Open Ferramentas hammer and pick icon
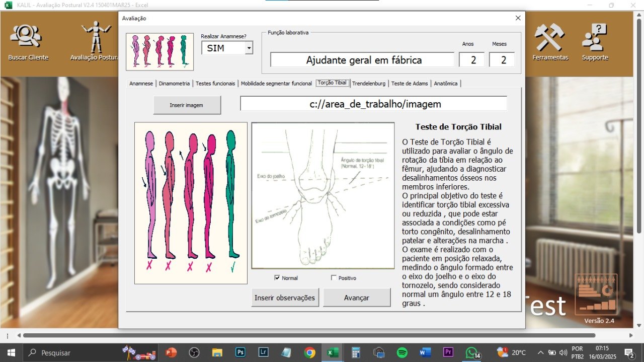 [550, 38]
